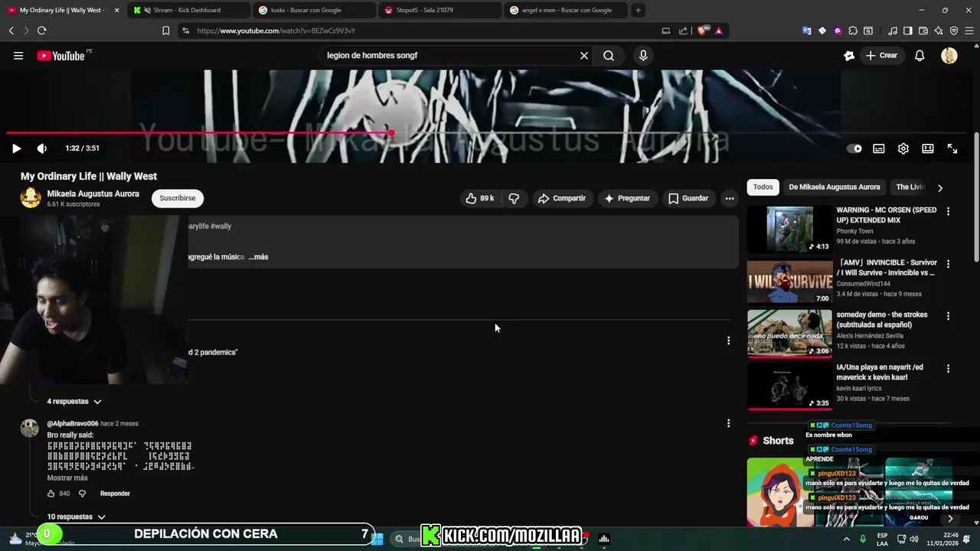Click the Preguntar button
980x551 pixels.
(x=627, y=198)
